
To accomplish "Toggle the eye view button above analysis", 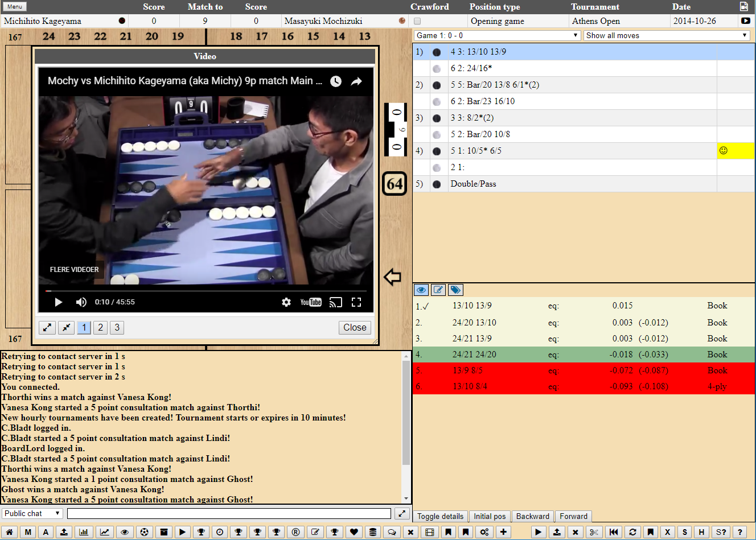I will pos(421,290).
